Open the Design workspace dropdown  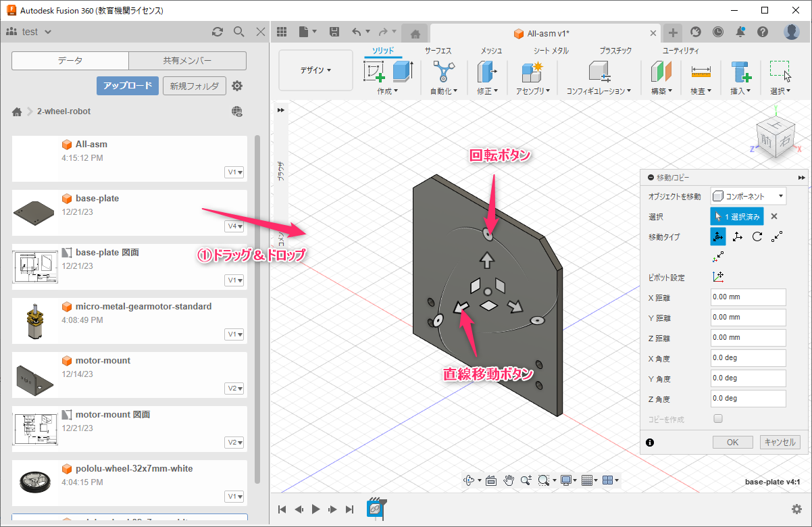pos(315,70)
